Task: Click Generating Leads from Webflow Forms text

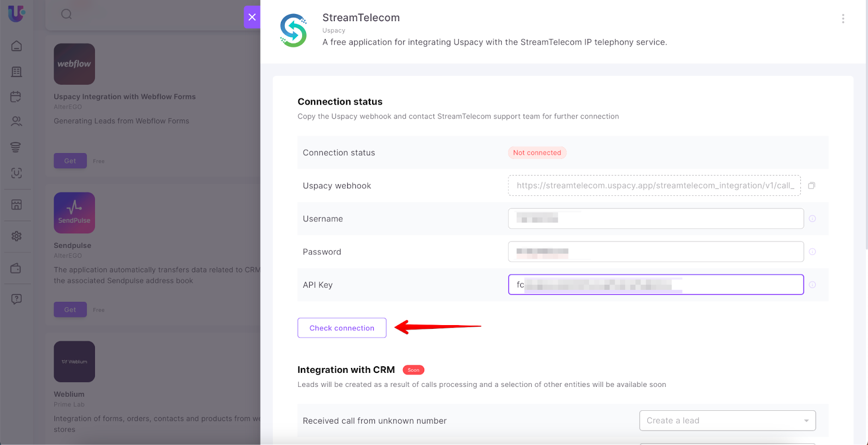Action: coord(122,121)
